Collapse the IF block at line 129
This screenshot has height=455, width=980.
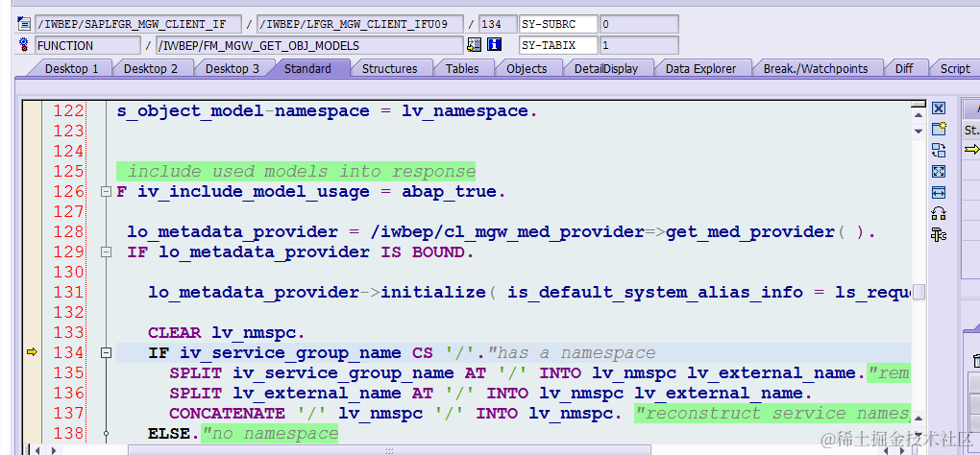tap(106, 252)
